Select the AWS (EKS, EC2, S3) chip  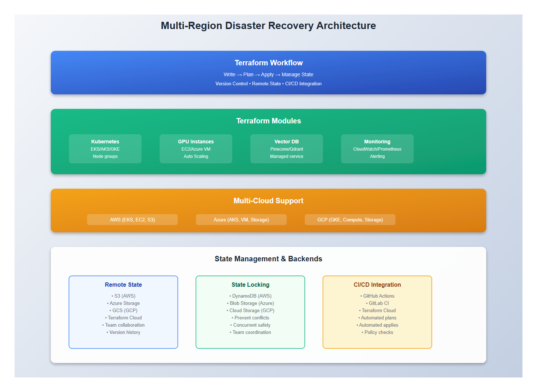click(x=132, y=219)
